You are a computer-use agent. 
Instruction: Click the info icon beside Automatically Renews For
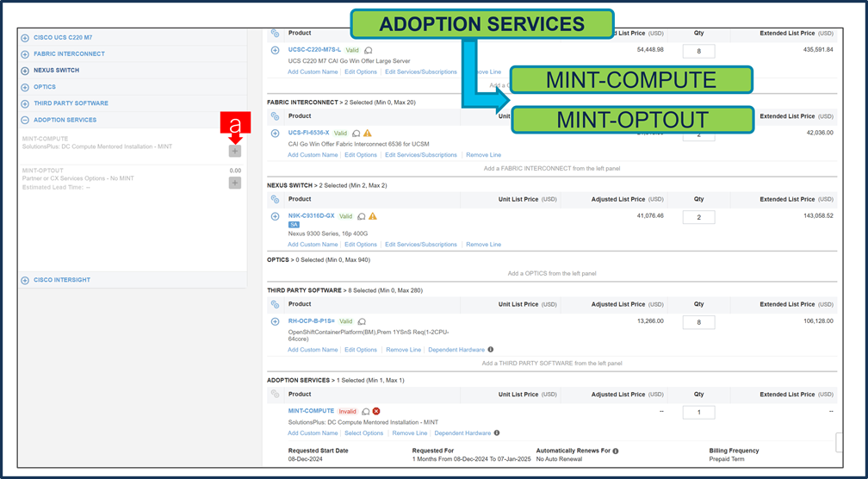616,451
